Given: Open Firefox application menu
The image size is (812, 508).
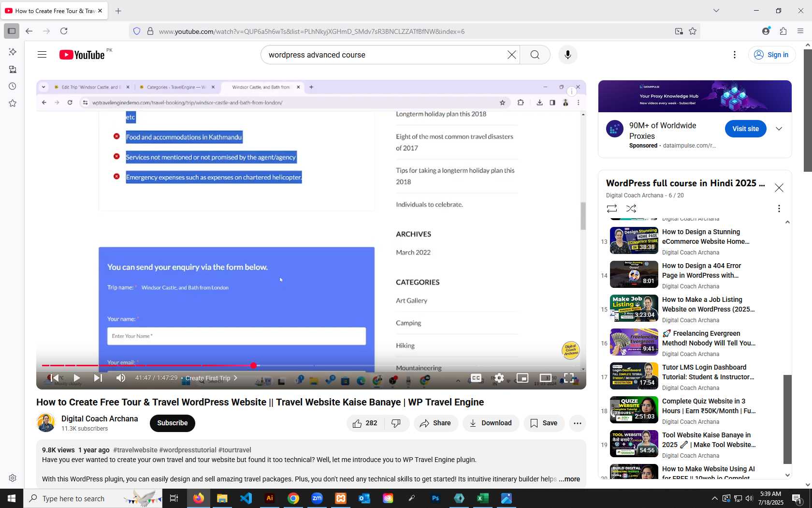Looking at the screenshot, I should (800, 31).
